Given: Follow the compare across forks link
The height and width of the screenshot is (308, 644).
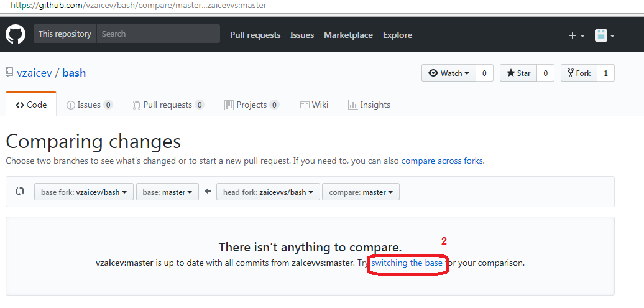Looking at the screenshot, I should 442,161.
